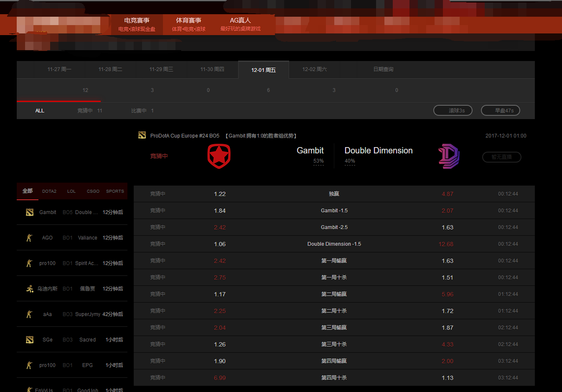The image size is (562, 392).
Task: Click the Dota 2 icon beside ProDotA Cup Europe
Action: [142, 135]
